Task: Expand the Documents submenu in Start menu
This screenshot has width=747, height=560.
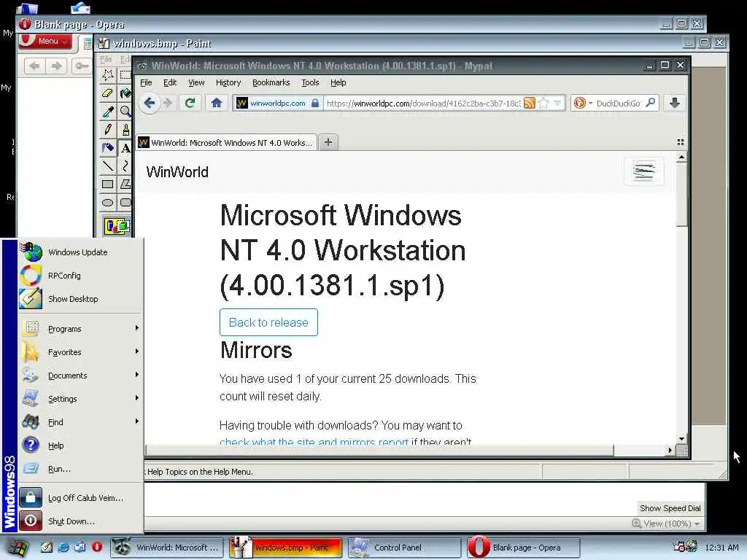Action: [80, 376]
